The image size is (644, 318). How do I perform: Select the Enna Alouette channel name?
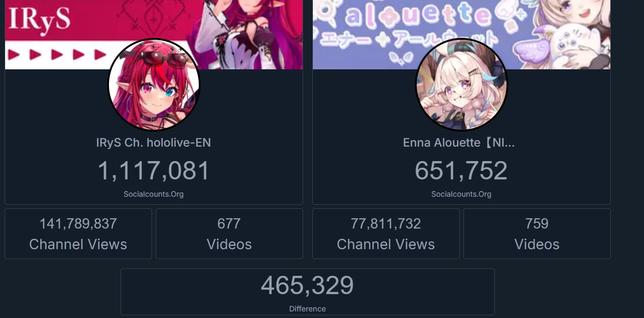coord(459,142)
